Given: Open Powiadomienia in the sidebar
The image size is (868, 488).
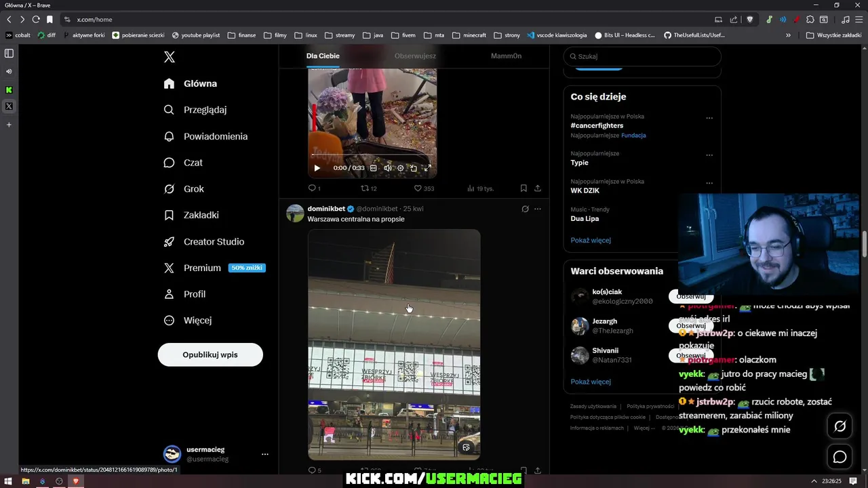Looking at the screenshot, I should pos(205,136).
